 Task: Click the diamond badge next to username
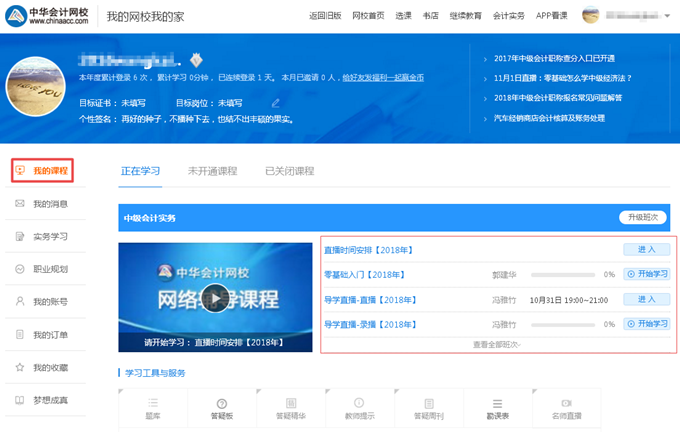click(x=196, y=60)
